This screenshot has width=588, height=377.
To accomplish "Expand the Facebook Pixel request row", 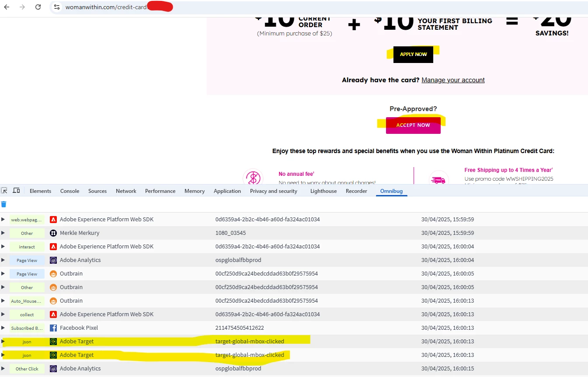I will 3,328.
